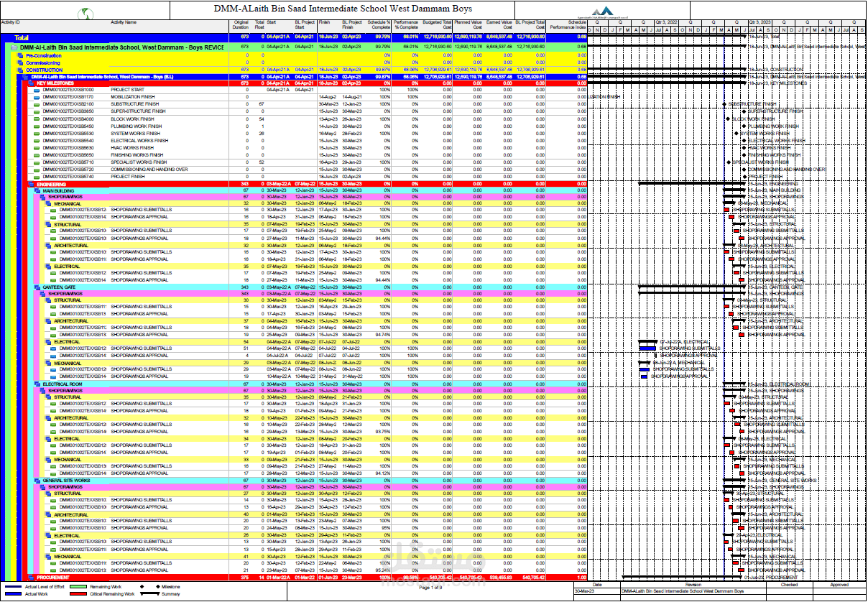This screenshot has width=868, height=602.
Task: Click the project folder icon beside DMM-Al-Laith row
Action: coord(14,47)
